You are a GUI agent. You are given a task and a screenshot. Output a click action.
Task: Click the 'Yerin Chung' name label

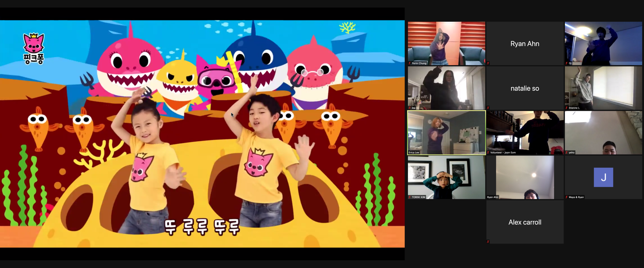[419, 63]
